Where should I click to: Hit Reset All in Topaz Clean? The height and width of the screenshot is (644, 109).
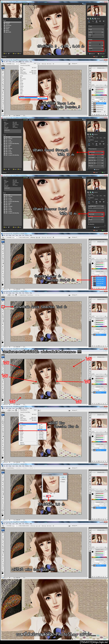tap(92, 54)
